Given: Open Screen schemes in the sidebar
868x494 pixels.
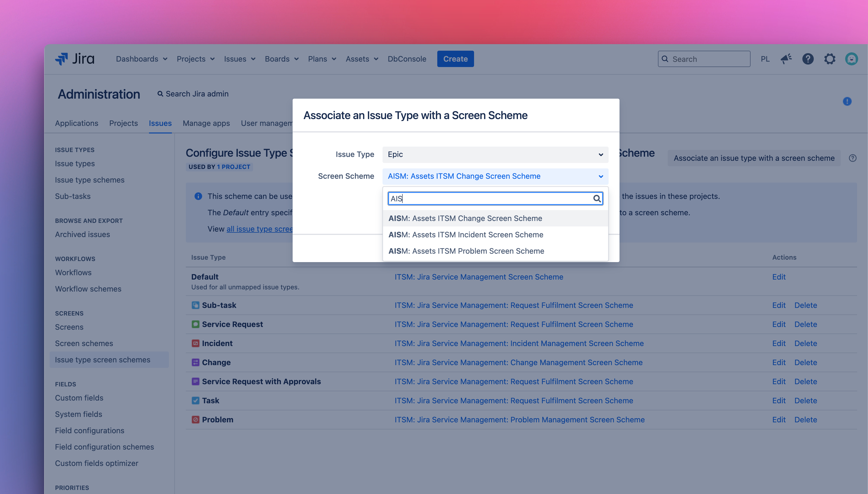Looking at the screenshot, I should (84, 343).
